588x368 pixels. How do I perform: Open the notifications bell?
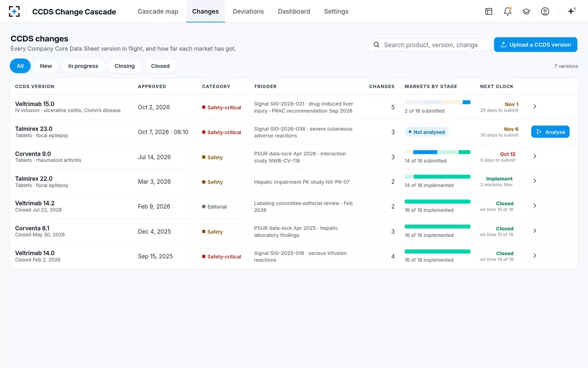click(508, 11)
